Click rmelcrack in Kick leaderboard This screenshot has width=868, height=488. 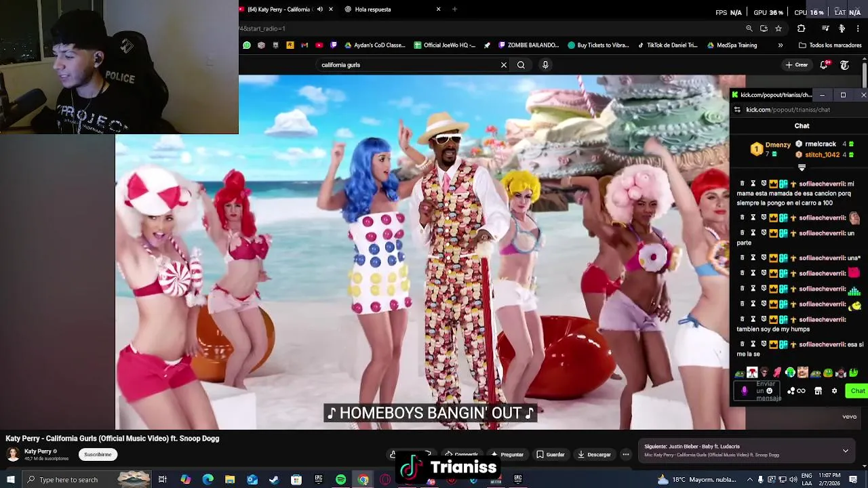click(x=821, y=144)
